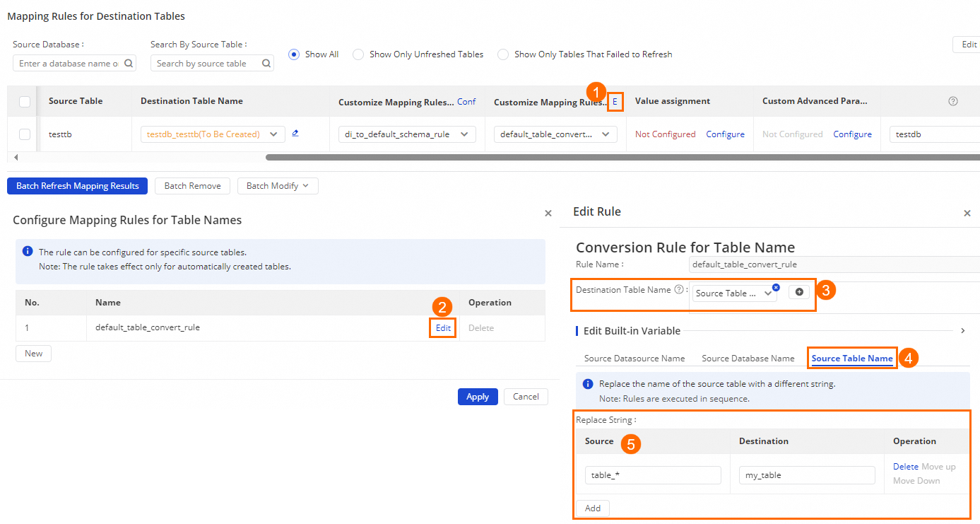980x524 pixels.
Task: Click Conf link in schema mapping rules header
Action: (x=466, y=102)
